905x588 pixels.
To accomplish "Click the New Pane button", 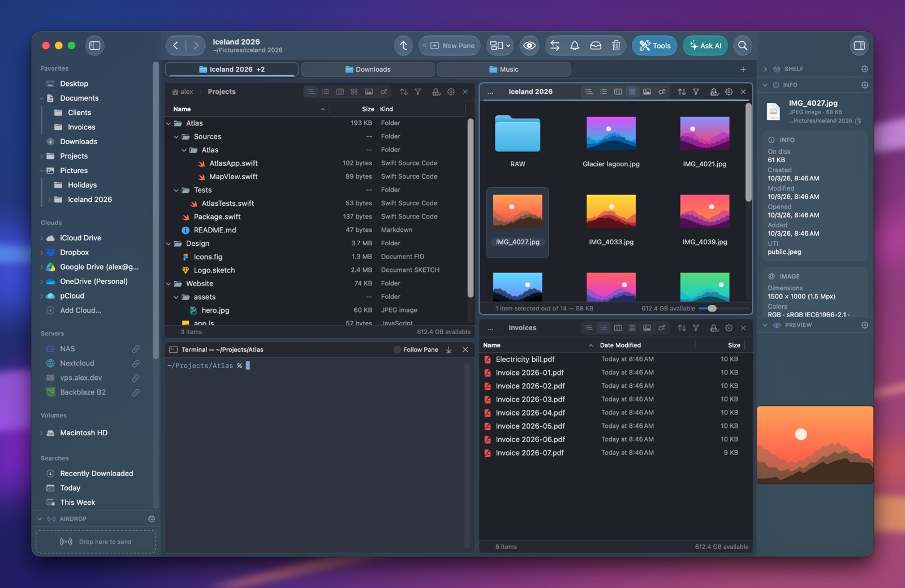I will point(450,46).
